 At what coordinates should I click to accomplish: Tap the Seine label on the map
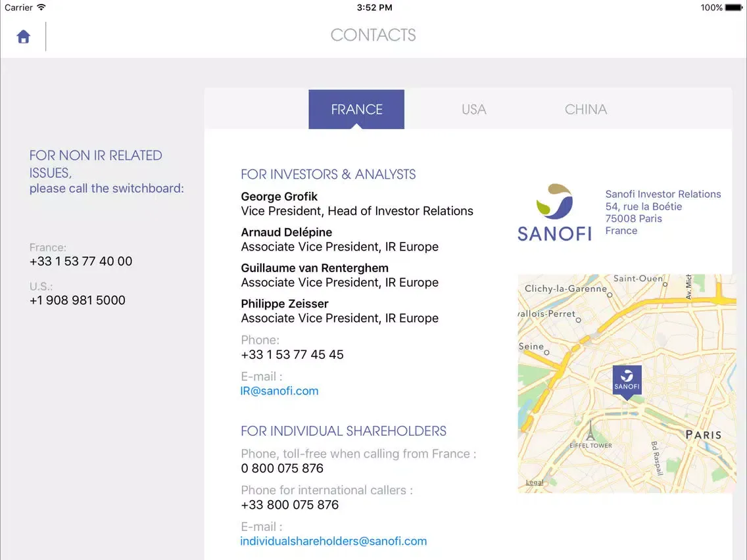pyautogui.click(x=531, y=346)
